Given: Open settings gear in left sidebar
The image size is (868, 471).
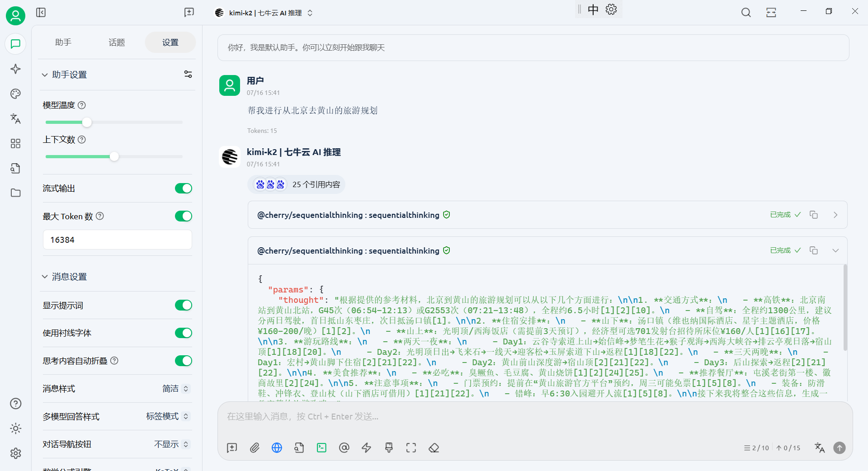Looking at the screenshot, I should tap(15, 453).
